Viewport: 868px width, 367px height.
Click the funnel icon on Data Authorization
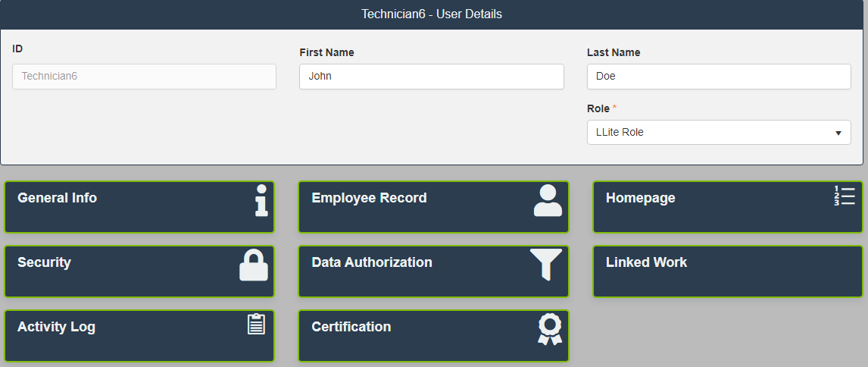click(546, 265)
